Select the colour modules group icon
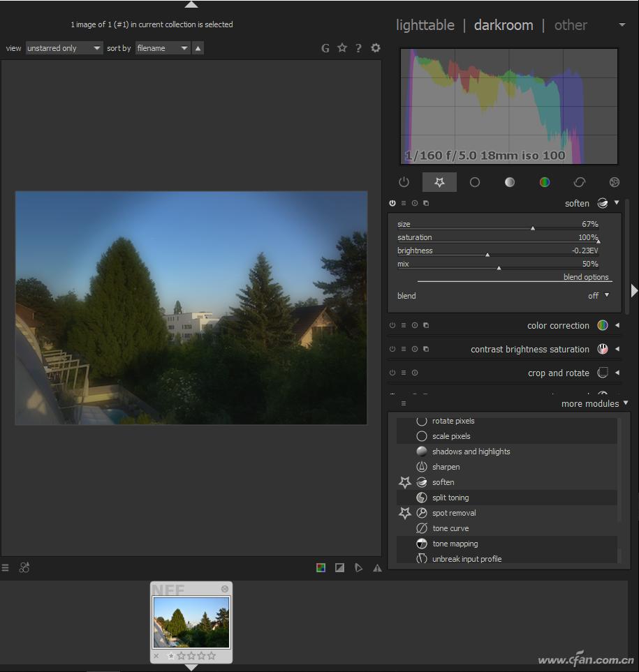Screen dimensions: 639x672 pyautogui.click(x=544, y=182)
